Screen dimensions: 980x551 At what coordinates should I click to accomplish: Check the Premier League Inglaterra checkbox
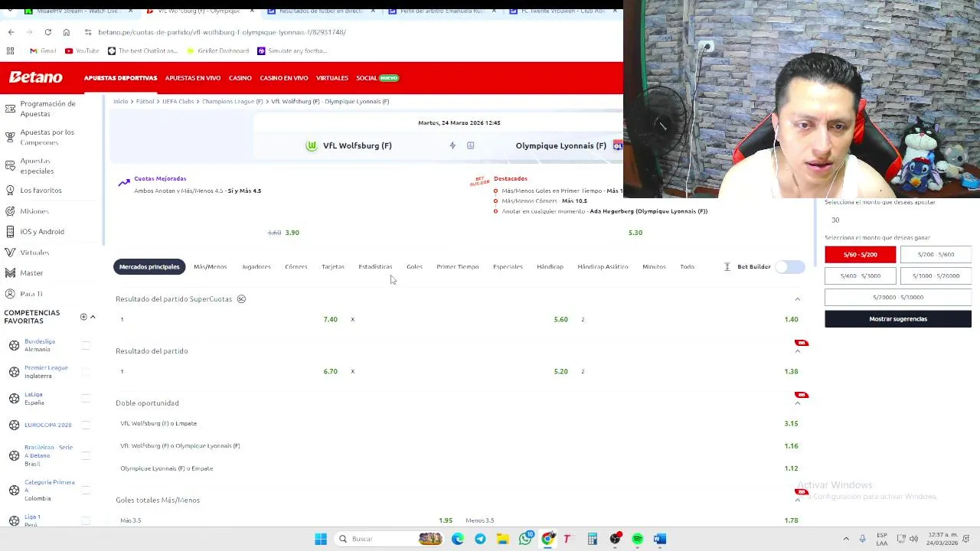[86, 372]
